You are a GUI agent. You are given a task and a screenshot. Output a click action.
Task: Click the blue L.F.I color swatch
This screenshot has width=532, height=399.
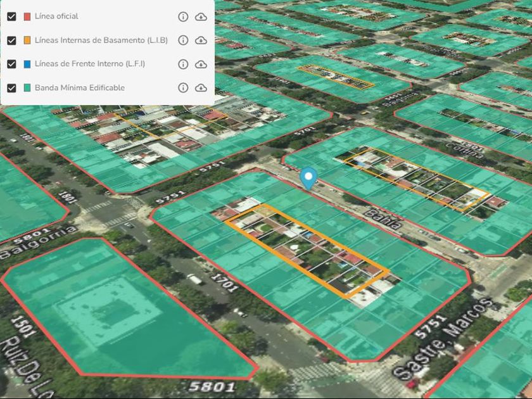tap(27, 64)
